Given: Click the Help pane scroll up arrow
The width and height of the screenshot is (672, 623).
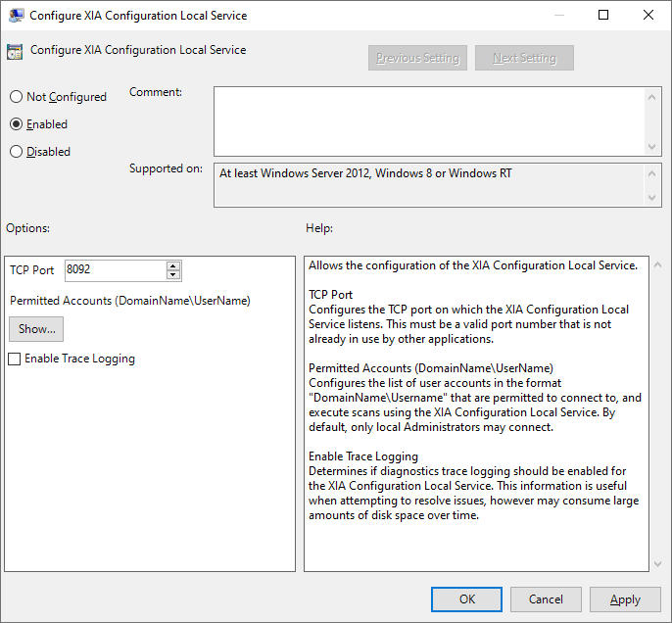Looking at the screenshot, I should click(x=658, y=265).
